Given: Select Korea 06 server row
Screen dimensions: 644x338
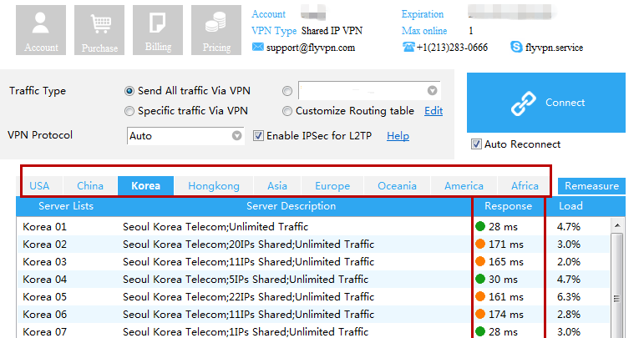Looking at the screenshot, I should pyautogui.click(x=313, y=314).
